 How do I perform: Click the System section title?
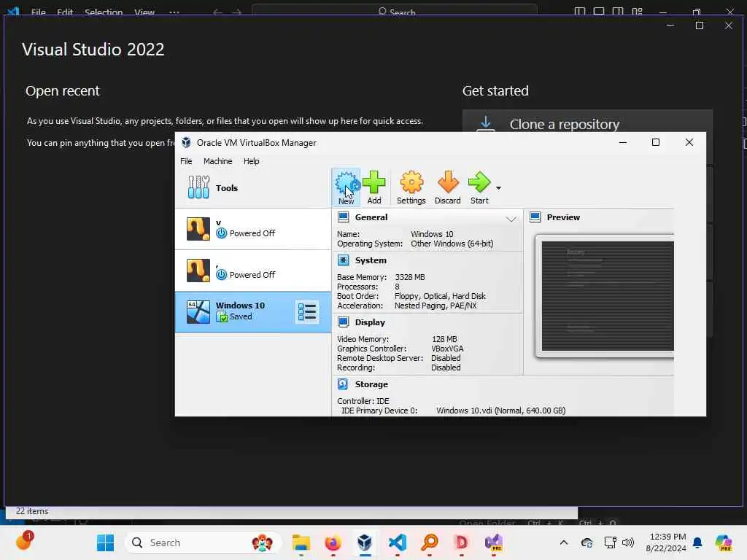click(x=371, y=260)
